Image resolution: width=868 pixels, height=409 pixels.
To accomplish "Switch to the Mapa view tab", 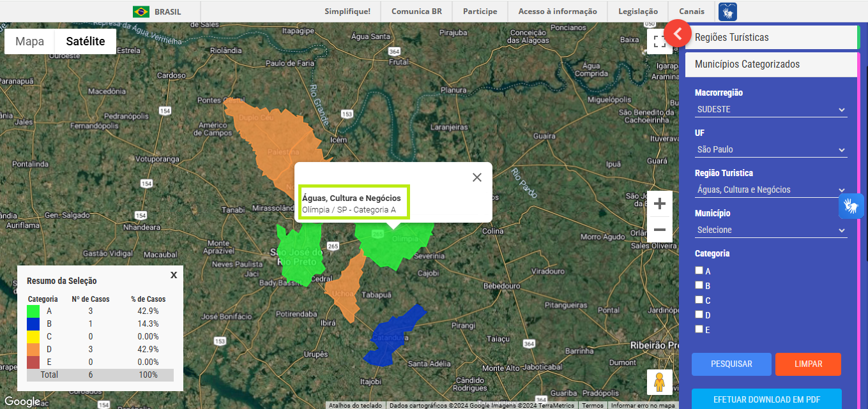I will [x=30, y=41].
